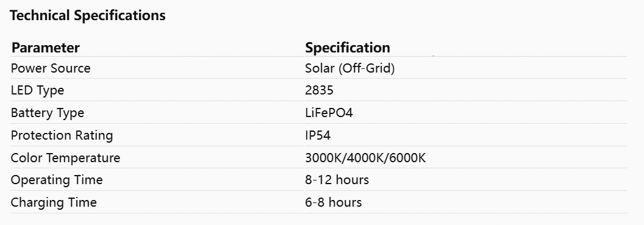644x225 pixels.
Task: Click the word Technical in the title
Action: point(40,16)
